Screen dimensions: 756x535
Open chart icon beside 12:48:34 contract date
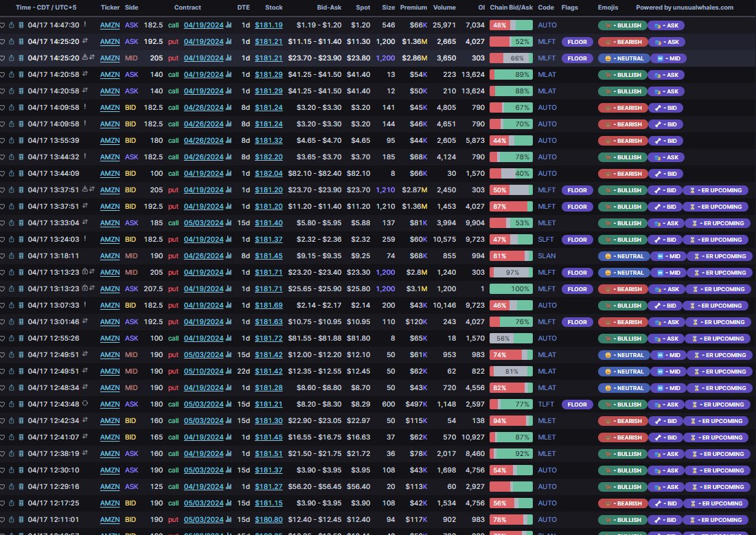click(x=229, y=387)
